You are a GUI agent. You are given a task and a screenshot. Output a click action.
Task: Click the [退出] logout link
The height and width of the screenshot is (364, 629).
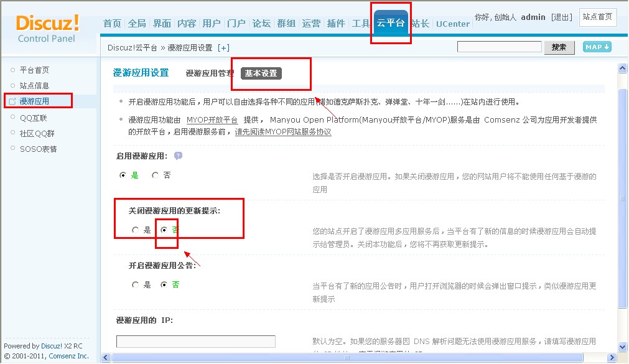tap(562, 17)
